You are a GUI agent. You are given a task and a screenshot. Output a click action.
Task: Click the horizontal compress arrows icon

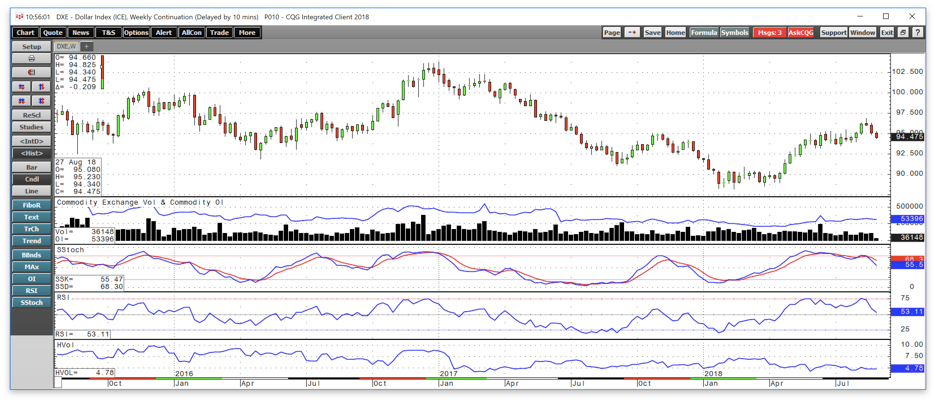(x=21, y=87)
